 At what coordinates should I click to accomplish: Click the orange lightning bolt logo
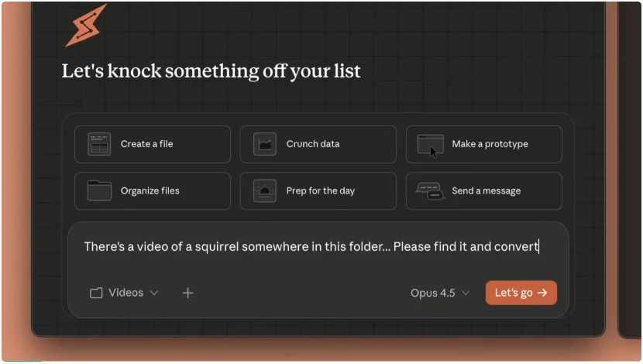coord(85,27)
